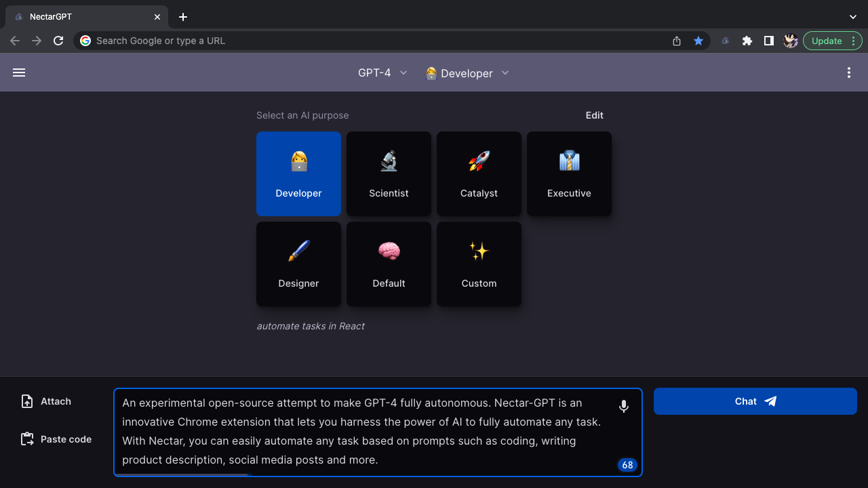Click the Attach button

(x=46, y=401)
